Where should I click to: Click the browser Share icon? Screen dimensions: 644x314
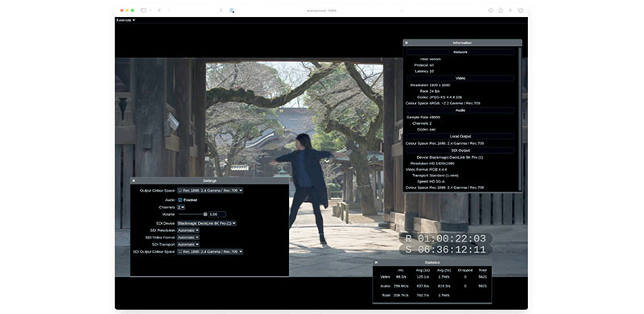(x=501, y=10)
